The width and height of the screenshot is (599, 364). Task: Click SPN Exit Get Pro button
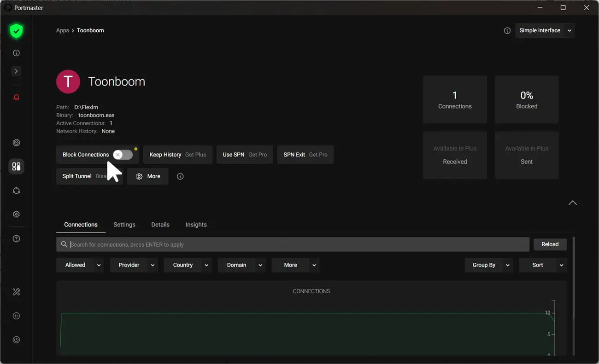pyautogui.click(x=305, y=155)
